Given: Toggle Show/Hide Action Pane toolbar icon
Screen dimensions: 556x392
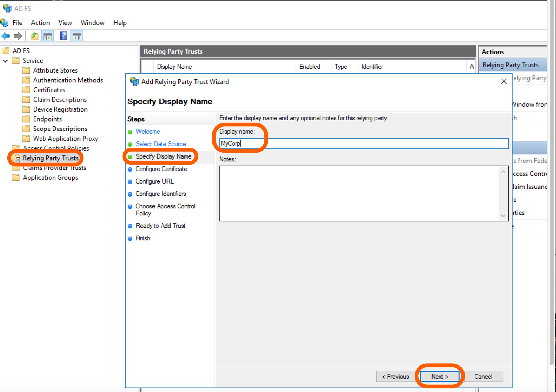Looking at the screenshot, I should pyautogui.click(x=77, y=36).
